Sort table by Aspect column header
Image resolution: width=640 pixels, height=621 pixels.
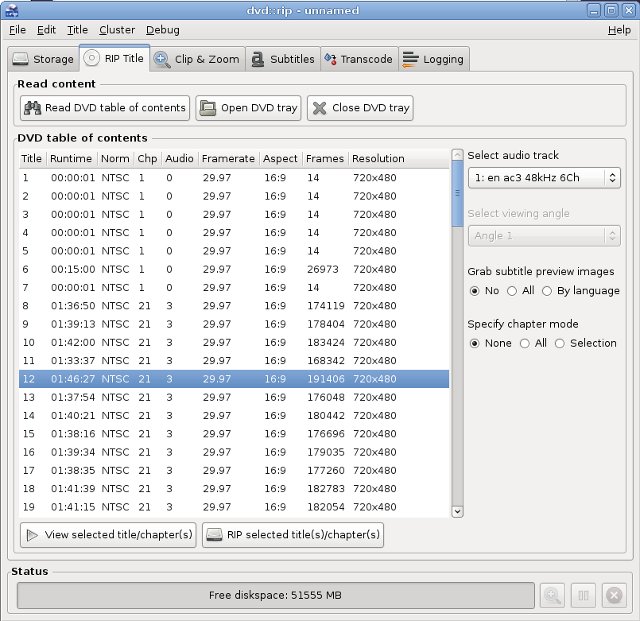click(x=281, y=159)
